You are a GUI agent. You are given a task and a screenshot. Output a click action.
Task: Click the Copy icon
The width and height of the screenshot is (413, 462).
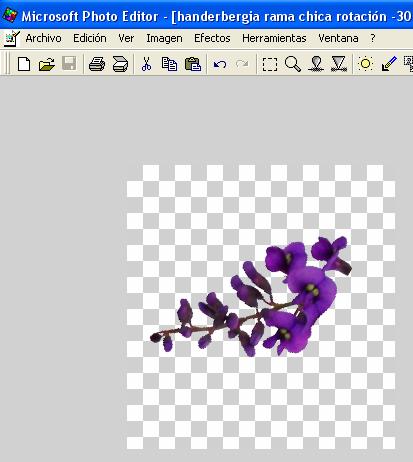coord(169,64)
